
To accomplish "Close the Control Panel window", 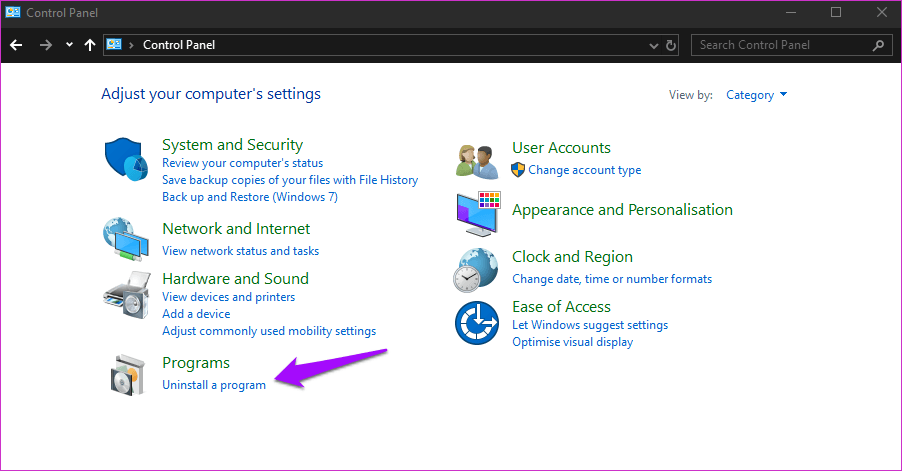I will 881,12.
